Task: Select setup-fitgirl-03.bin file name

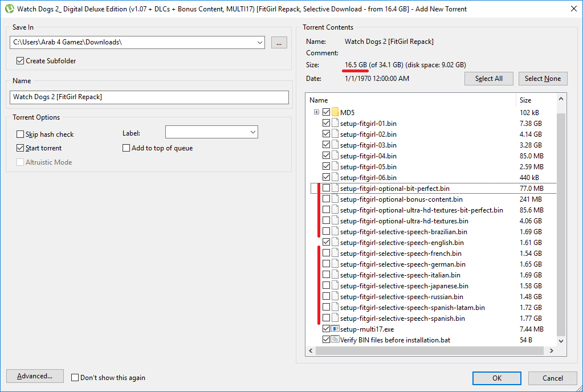Action: click(x=368, y=145)
